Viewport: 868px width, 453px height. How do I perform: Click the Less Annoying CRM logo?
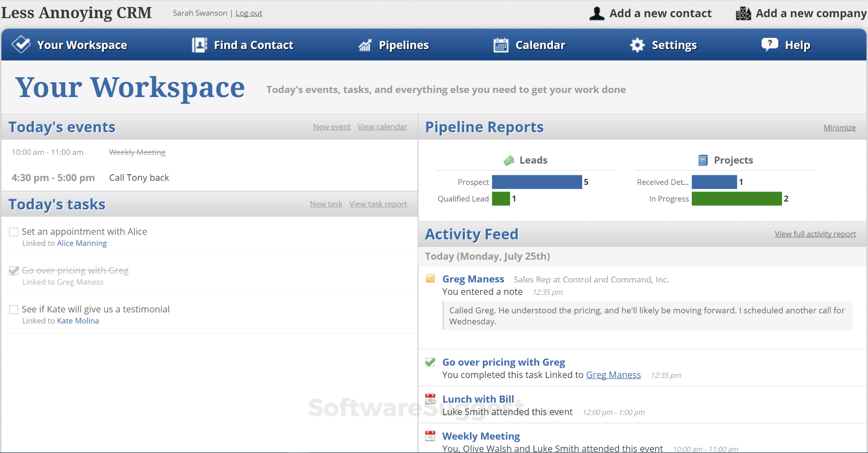[76, 13]
